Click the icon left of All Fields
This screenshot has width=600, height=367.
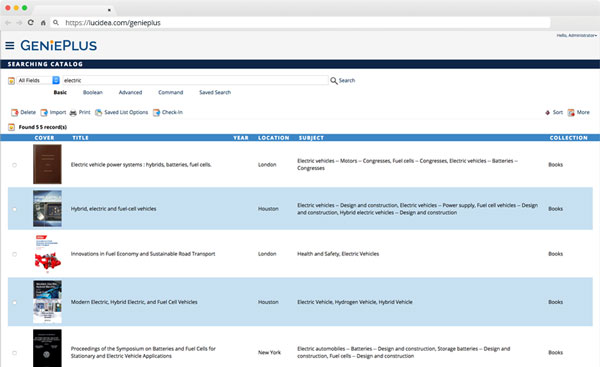(x=11, y=80)
